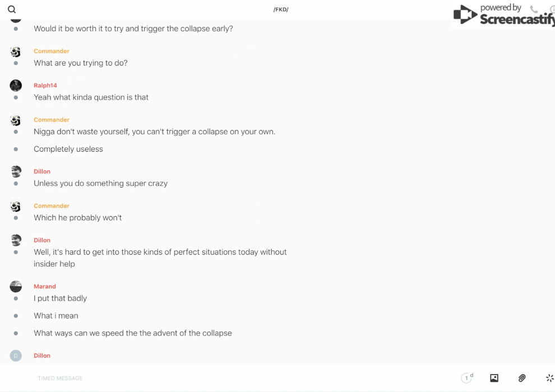
Task: Open the Ralph14 username link
Action: 45,86
